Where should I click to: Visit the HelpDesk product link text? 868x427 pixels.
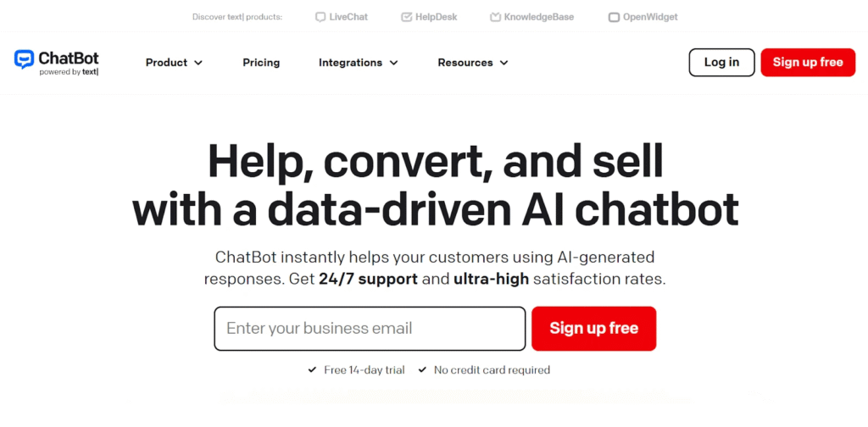[x=437, y=17]
